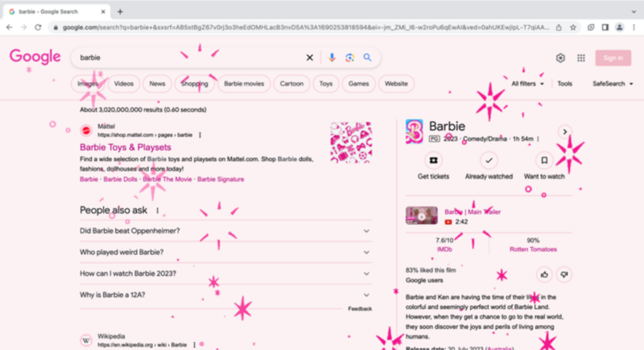
Task: Open the Rotten Tomatoes rating link
Action: (x=533, y=249)
